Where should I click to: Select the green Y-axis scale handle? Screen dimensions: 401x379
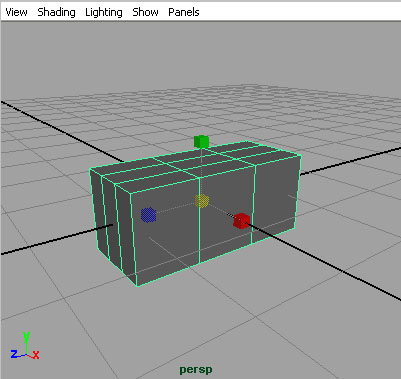(201, 141)
